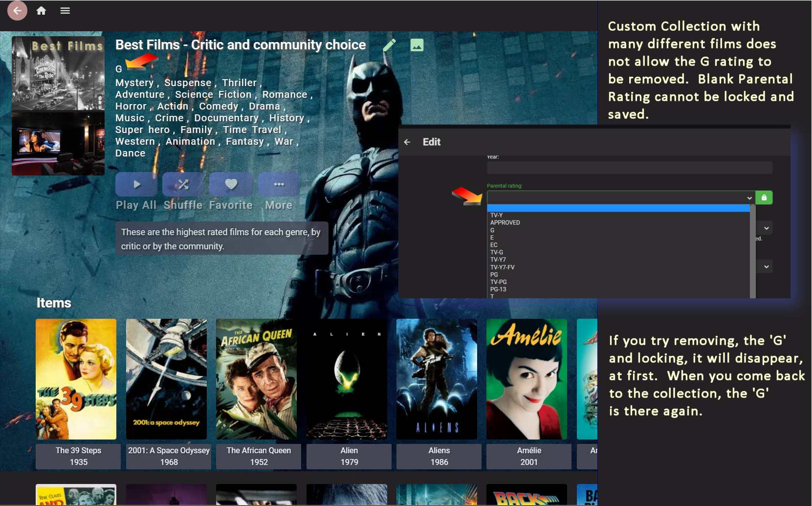Screen dimensions: 812x506
Task: Click the Best Films collection poster
Action: [x=58, y=106]
